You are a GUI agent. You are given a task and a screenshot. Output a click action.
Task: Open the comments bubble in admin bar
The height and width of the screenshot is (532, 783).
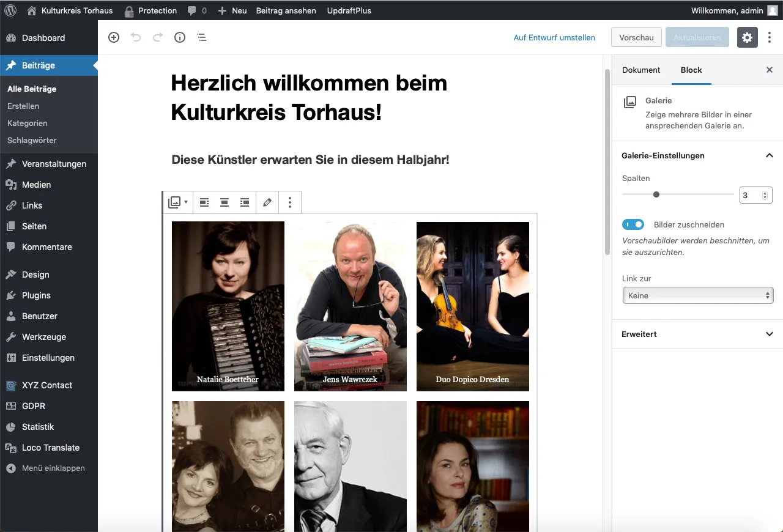pos(197,10)
